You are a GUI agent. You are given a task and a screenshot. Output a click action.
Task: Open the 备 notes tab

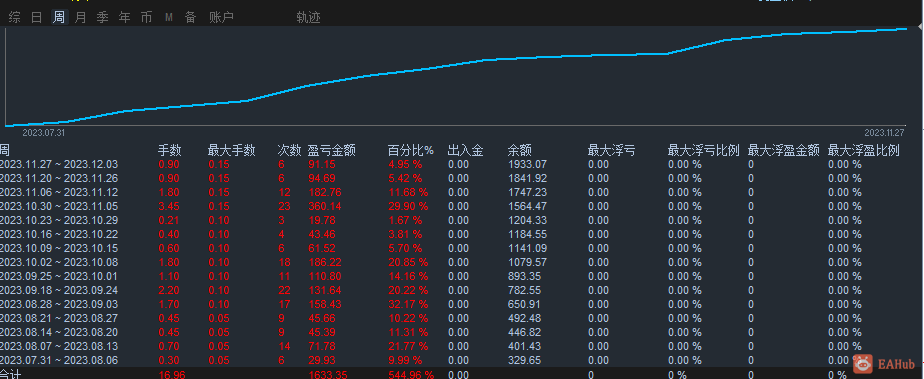(190, 18)
